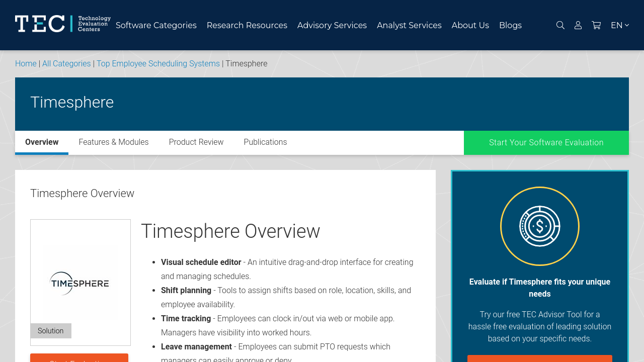This screenshot has width=644, height=362.
Task: Open the Advisory Services menu
Action: 332,25
